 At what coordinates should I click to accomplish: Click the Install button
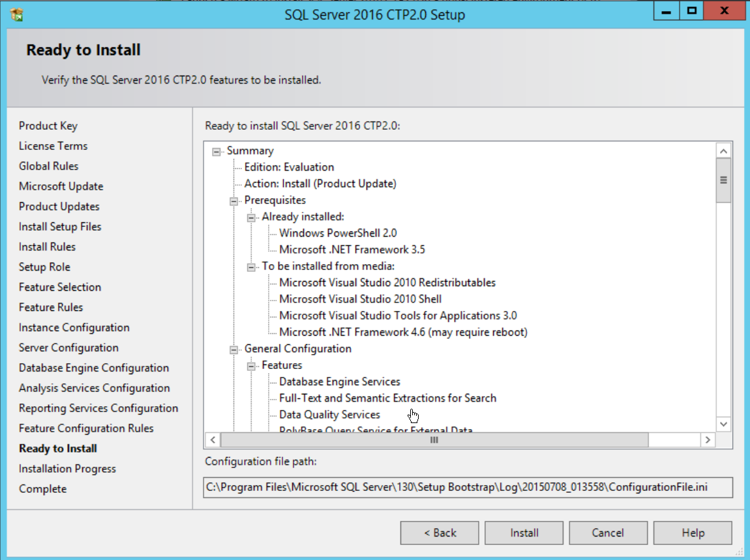(524, 533)
